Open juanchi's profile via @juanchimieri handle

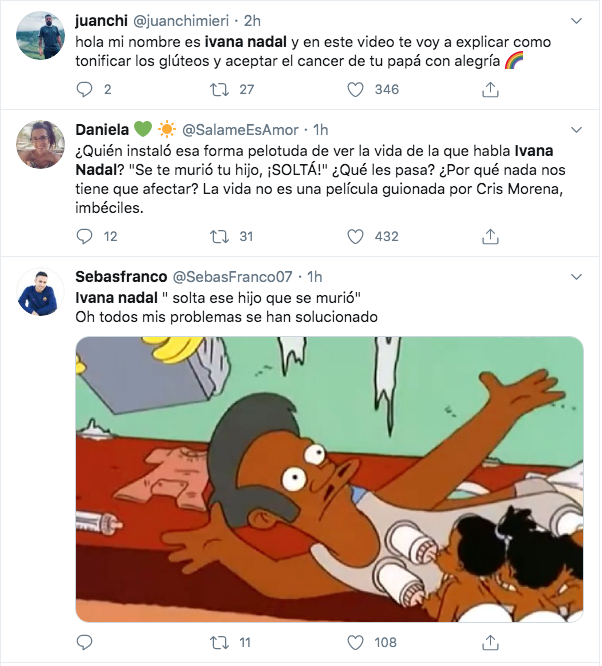click(x=189, y=21)
